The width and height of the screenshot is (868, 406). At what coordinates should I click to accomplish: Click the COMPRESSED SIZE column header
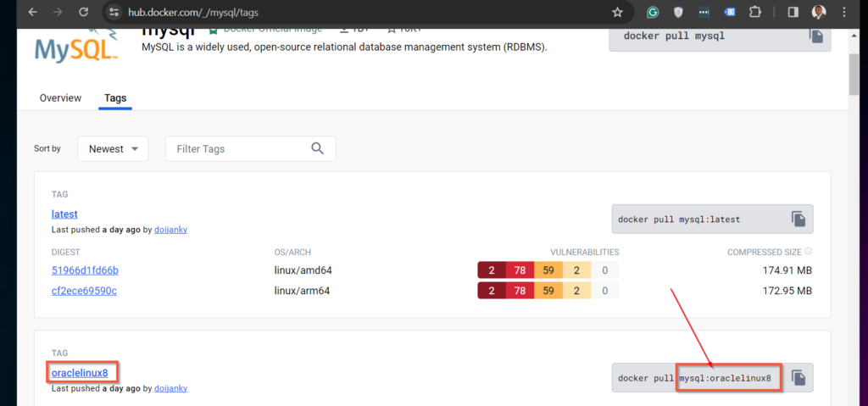click(764, 252)
